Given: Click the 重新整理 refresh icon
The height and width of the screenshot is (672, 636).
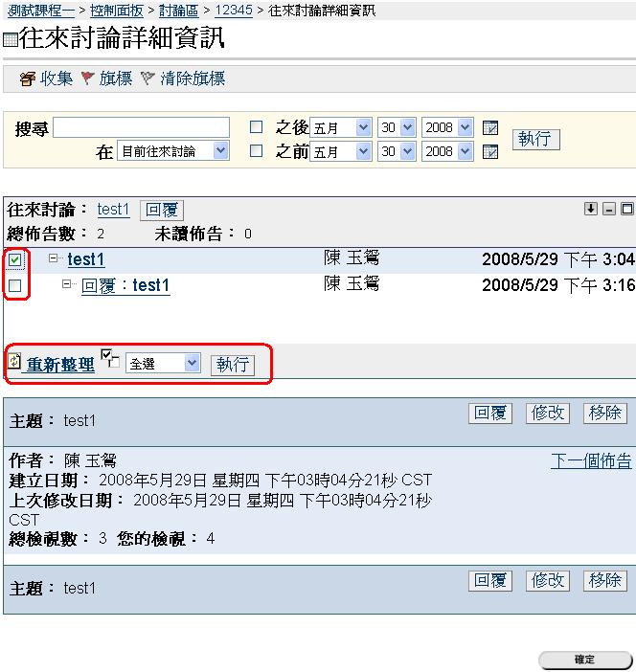Looking at the screenshot, I should 14,362.
